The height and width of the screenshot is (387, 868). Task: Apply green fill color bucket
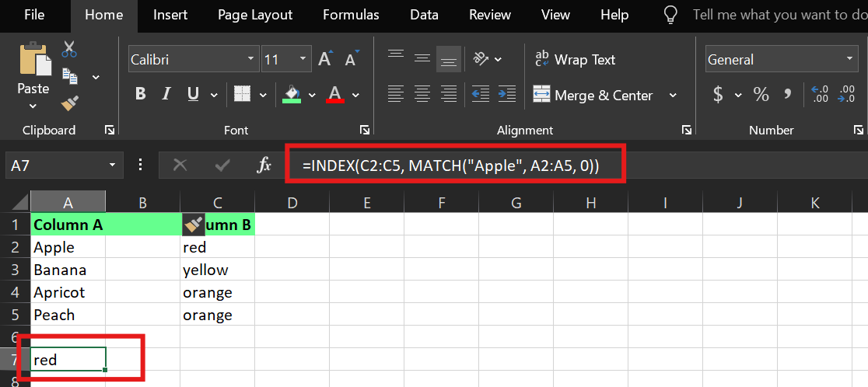click(x=291, y=94)
